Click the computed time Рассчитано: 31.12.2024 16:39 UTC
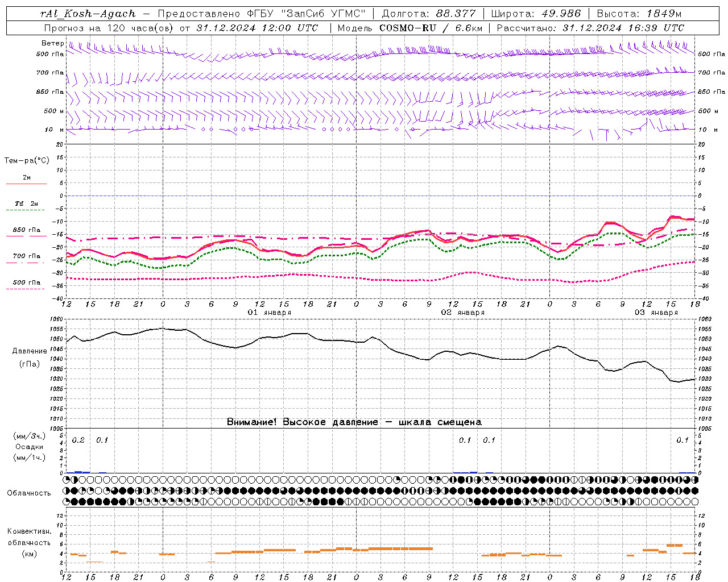The height and width of the screenshot is (582, 728). (590, 28)
